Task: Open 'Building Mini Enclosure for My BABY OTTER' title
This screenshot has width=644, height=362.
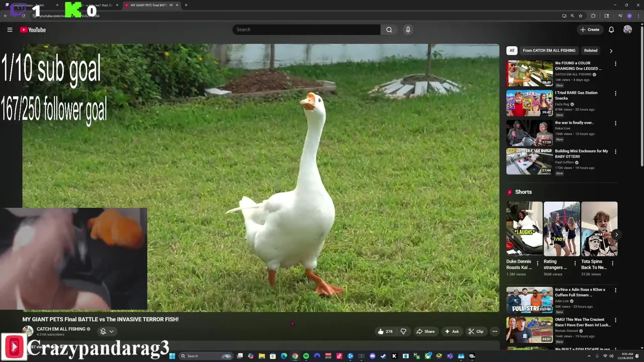Action: click(582, 153)
